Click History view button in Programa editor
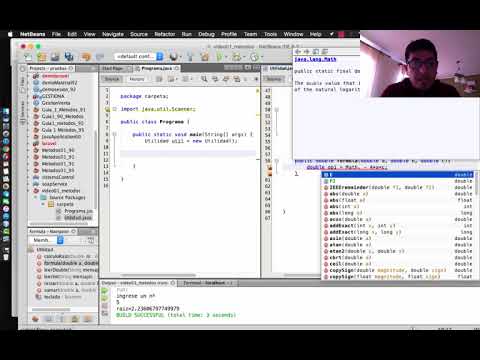The width and height of the screenshot is (480, 360). point(137,79)
